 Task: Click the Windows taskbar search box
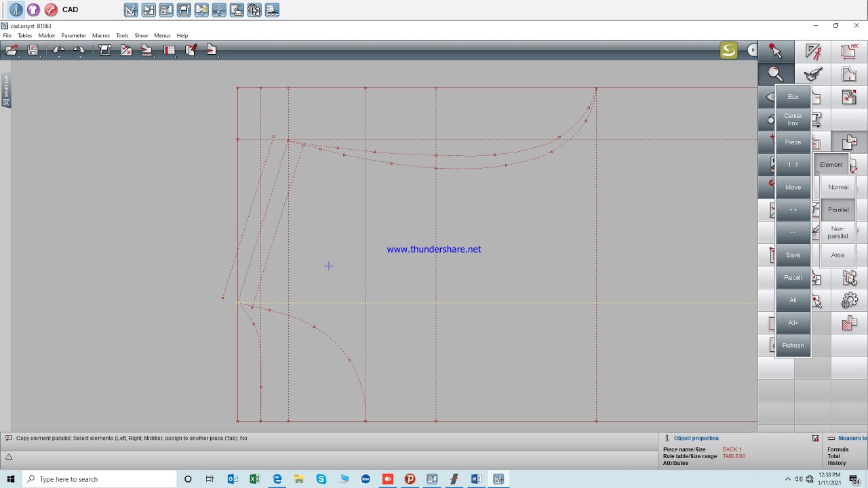click(x=99, y=479)
